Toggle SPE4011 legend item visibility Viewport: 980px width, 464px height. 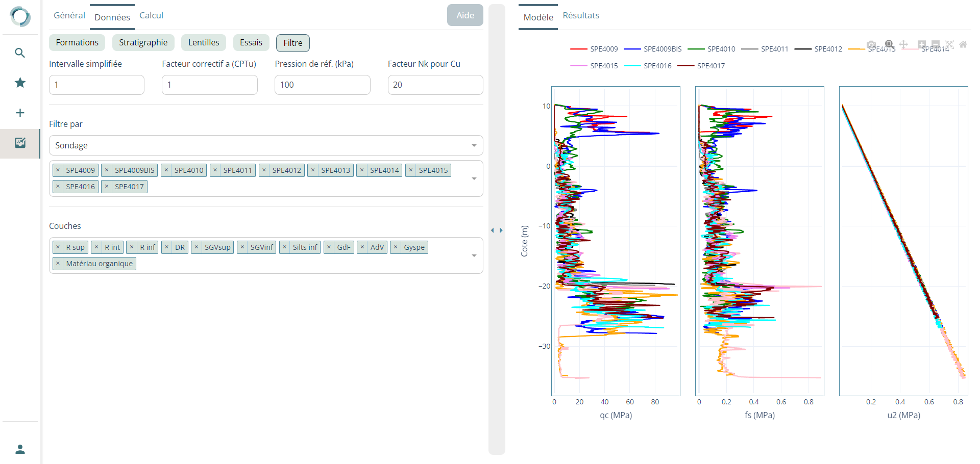(x=765, y=49)
